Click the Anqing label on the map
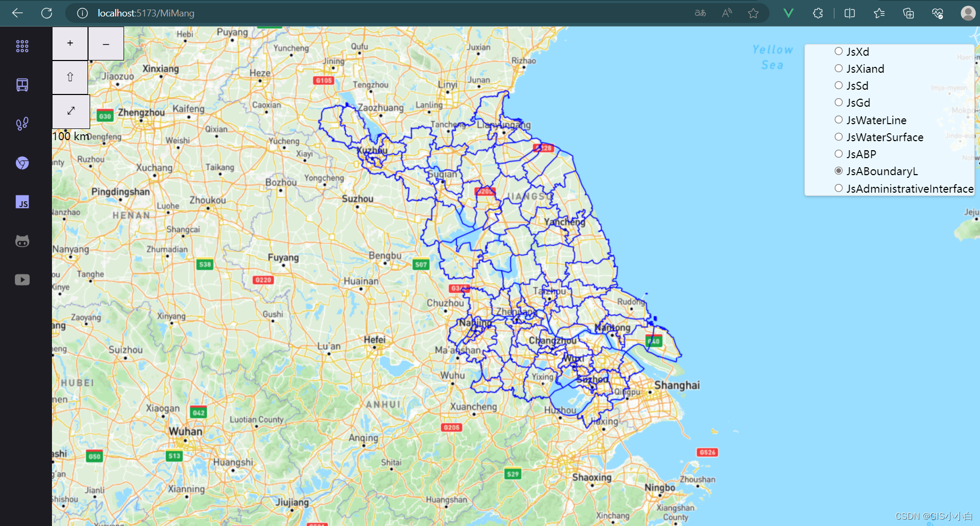980x526 pixels. tap(363, 438)
